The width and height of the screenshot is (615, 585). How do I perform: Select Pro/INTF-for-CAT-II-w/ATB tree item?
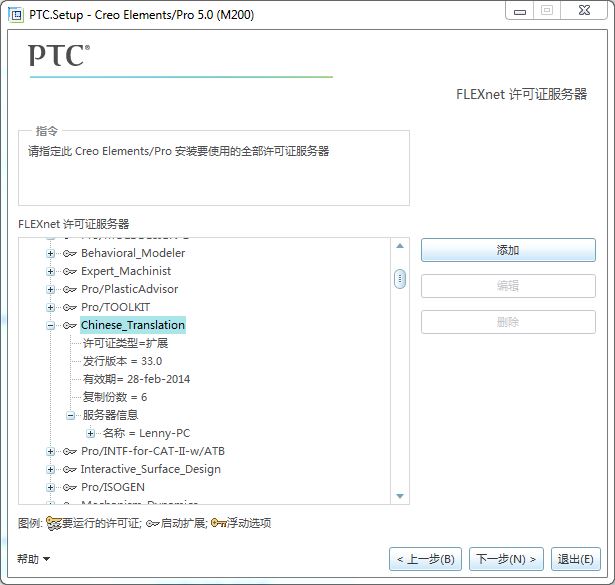(153, 451)
